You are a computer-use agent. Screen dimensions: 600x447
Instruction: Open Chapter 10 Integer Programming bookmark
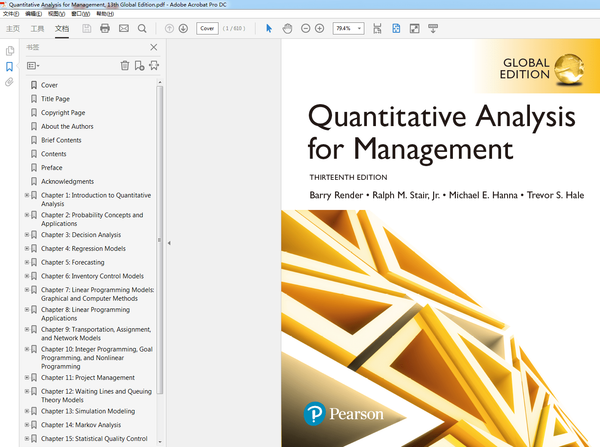[x=97, y=358]
